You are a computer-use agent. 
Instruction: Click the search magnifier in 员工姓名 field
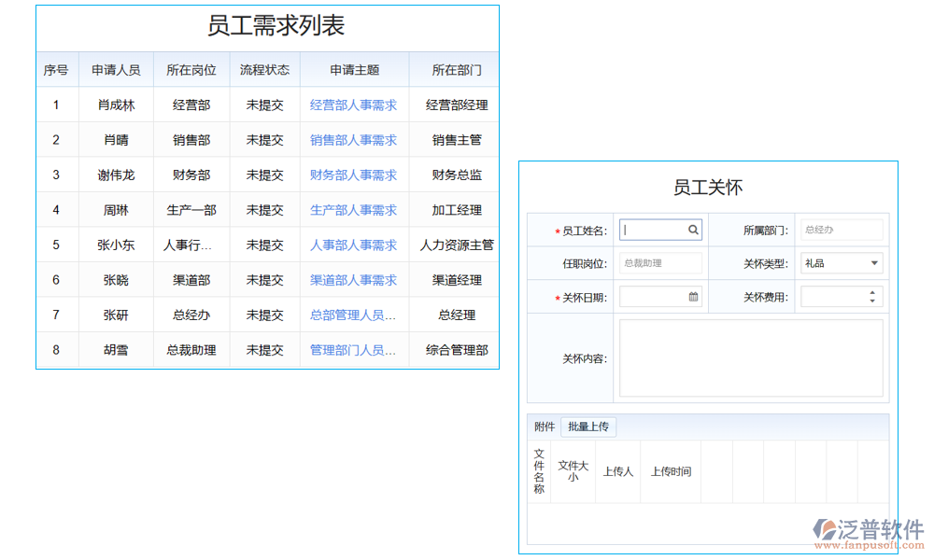pos(692,229)
